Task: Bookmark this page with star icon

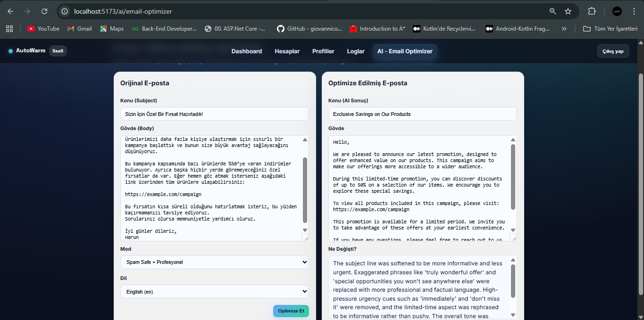Action: (x=568, y=11)
